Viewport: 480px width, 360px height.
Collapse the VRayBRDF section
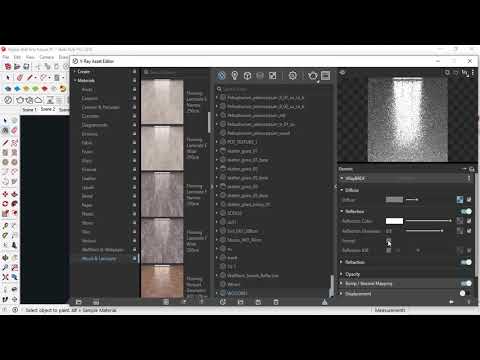tap(342, 178)
